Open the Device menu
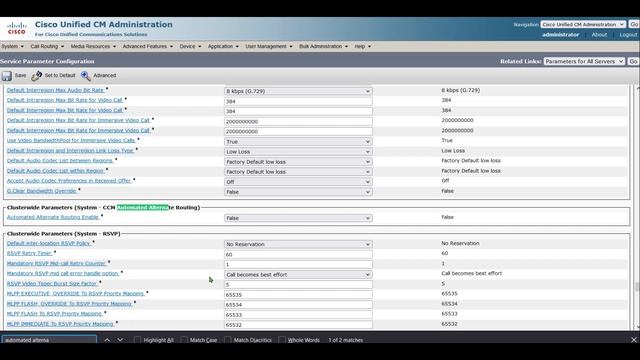The width and height of the screenshot is (640, 360). tap(190, 47)
